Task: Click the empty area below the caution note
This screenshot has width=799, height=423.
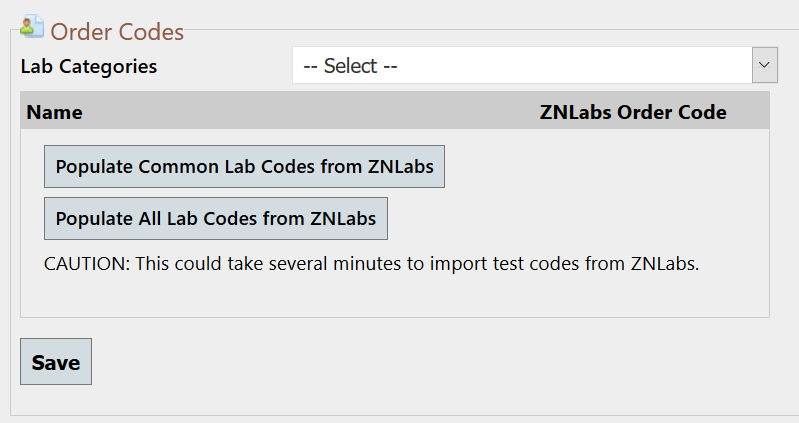Action: pos(395,297)
